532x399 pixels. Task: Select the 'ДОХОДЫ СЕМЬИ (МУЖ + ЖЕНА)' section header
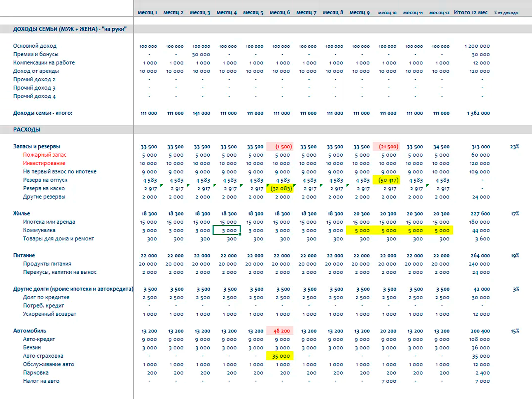click(x=70, y=29)
